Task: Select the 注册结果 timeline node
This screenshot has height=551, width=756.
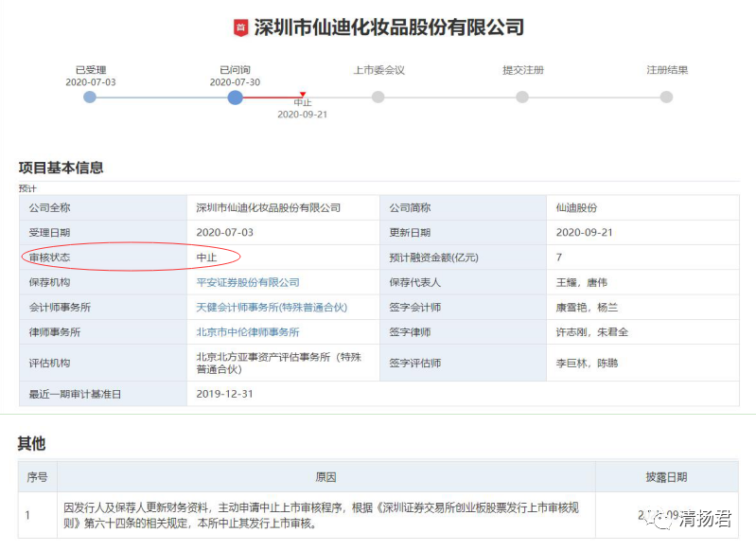Action: tap(666, 97)
